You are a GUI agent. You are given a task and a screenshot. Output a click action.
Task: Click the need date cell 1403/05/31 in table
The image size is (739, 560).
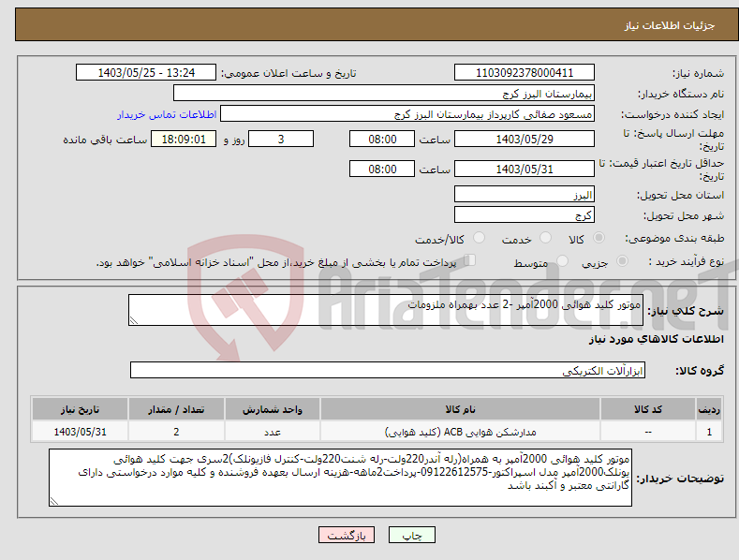[x=81, y=432]
